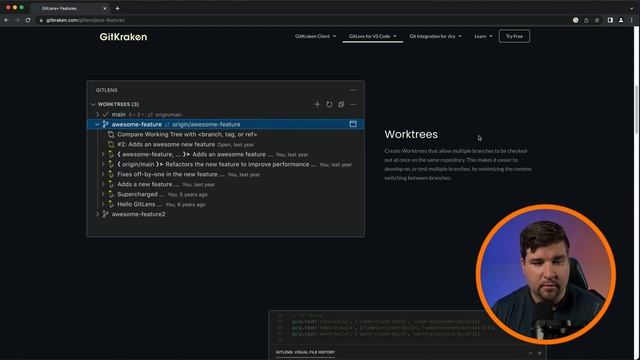Click the share page icon in address bar
This screenshot has width=640, height=360.
[587, 20]
